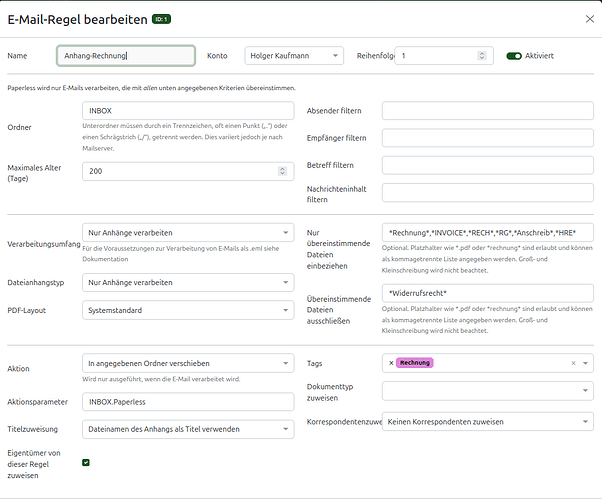Click the Name field containing Anhang-Rechnung
602x500 pixels.
click(x=126, y=56)
